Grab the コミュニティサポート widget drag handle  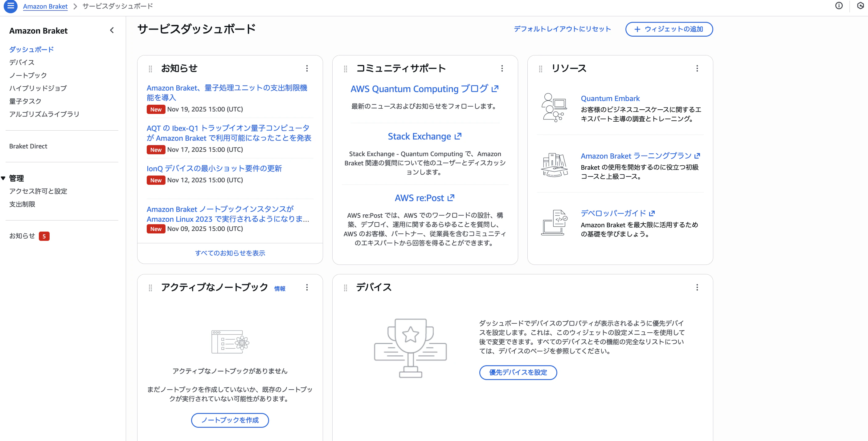[345, 69]
